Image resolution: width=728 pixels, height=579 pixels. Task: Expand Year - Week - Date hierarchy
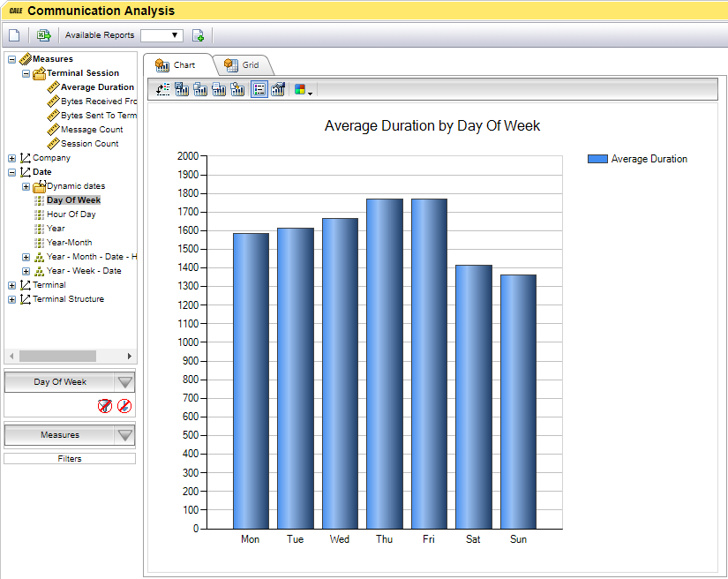point(26,271)
